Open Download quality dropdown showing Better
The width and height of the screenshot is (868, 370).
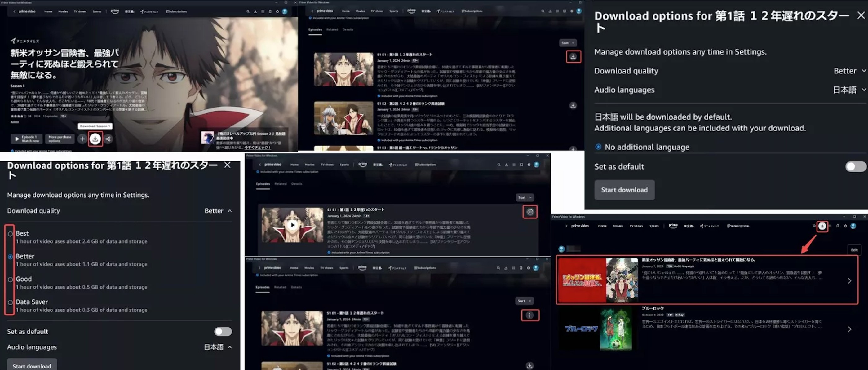pos(849,71)
